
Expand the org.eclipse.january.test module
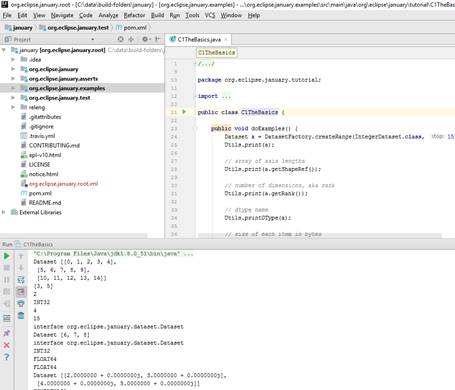[x=13, y=98]
